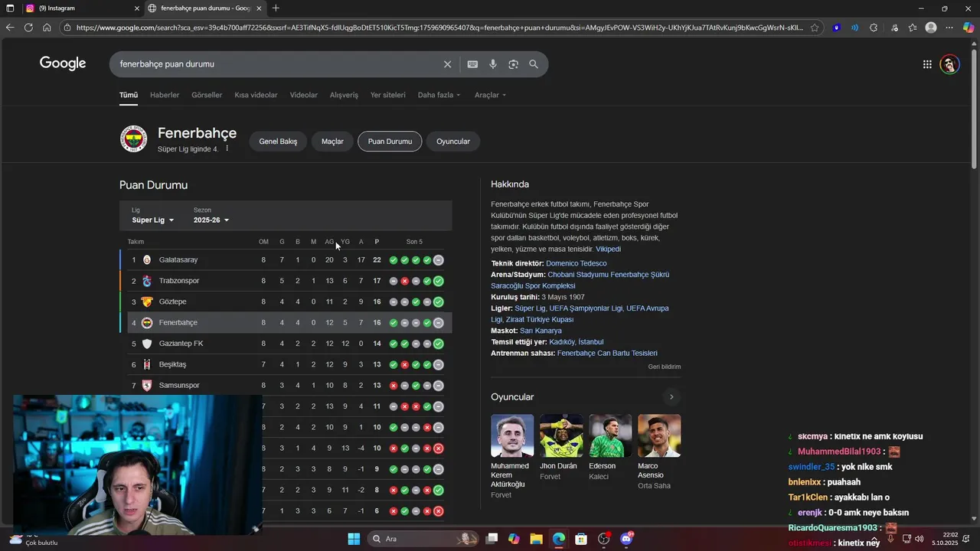Click the magnifier search button
Screen dimensions: 980x551
[x=534, y=64]
